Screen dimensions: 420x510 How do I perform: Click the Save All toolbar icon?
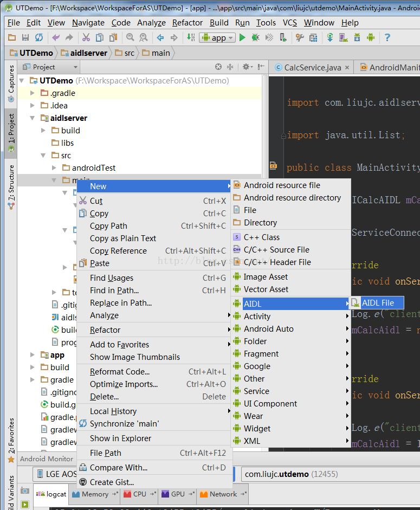coord(25,37)
